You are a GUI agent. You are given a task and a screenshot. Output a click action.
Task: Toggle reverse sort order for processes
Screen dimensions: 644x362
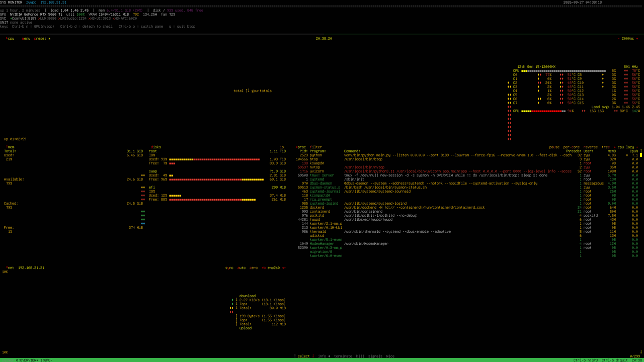[x=591, y=147]
